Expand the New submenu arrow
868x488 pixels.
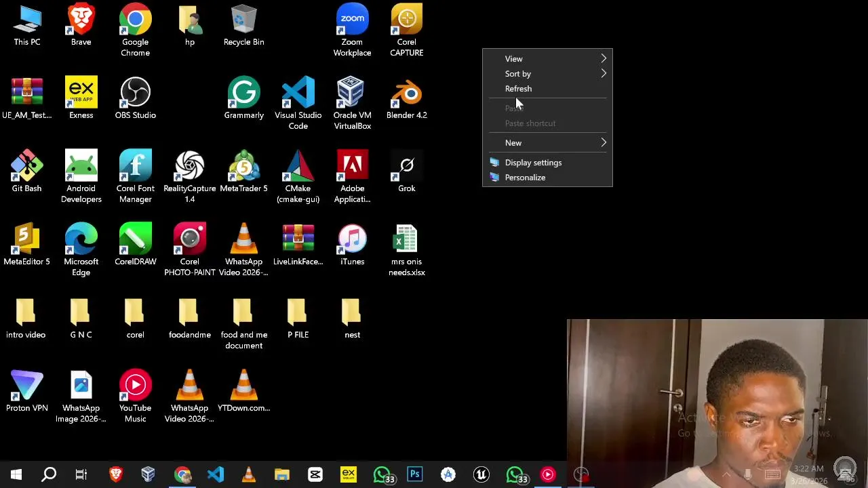tap(604, 143)
